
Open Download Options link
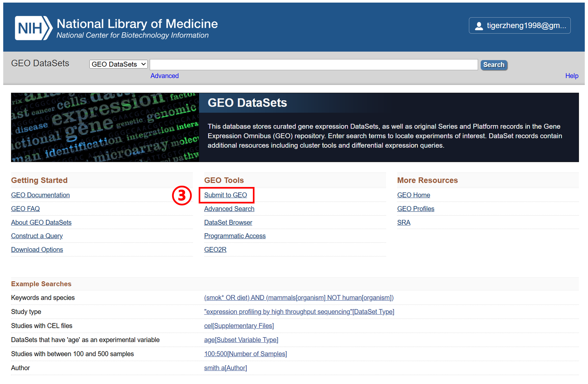[x=37, y=250]
